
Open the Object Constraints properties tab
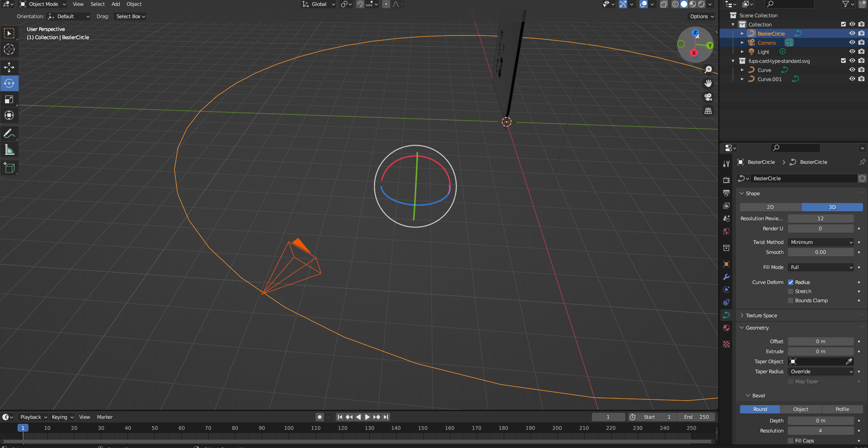click(x=726, y=302)
